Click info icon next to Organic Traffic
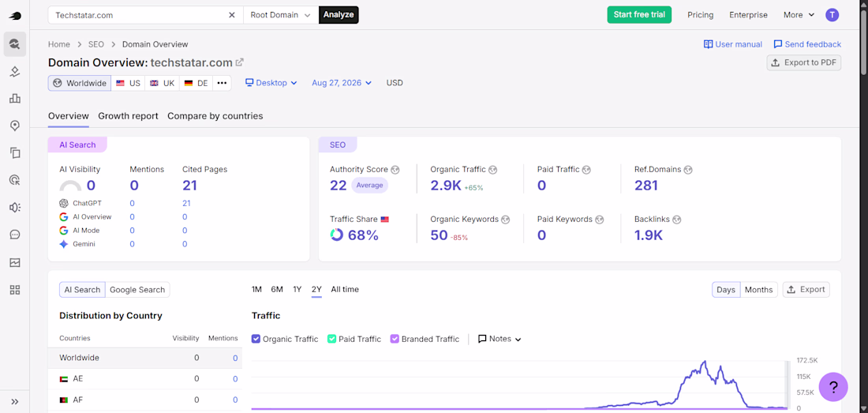This screenshot has width=868, height=413. [492, 170]
